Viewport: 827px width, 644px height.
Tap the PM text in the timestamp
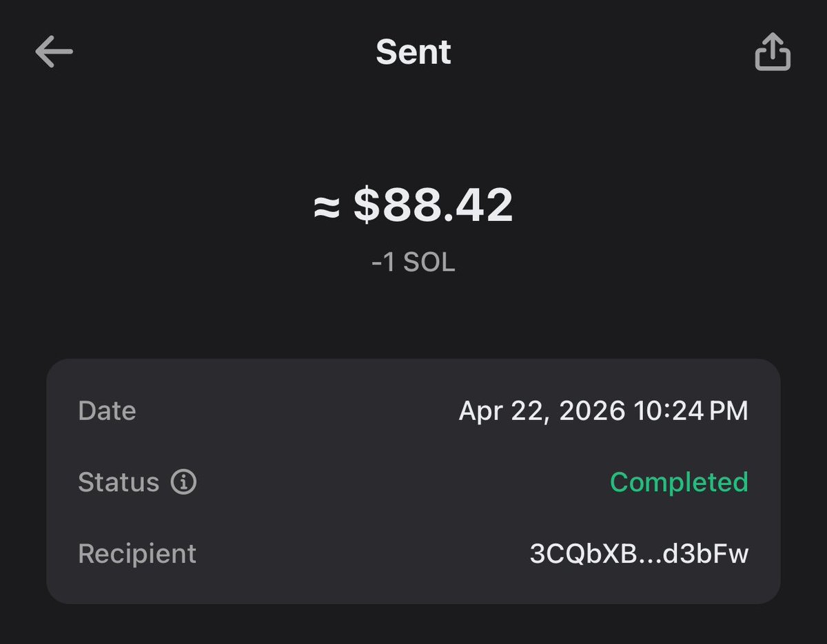coord(728,411)
